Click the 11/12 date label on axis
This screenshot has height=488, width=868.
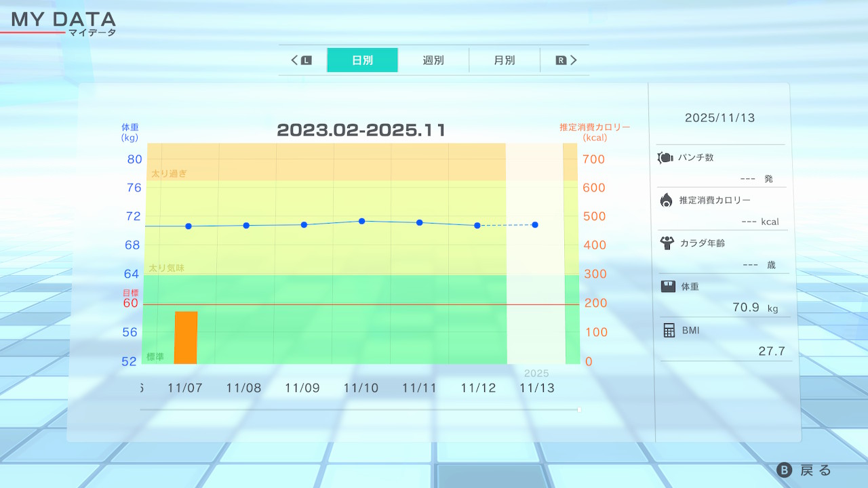tap(478, 388)
